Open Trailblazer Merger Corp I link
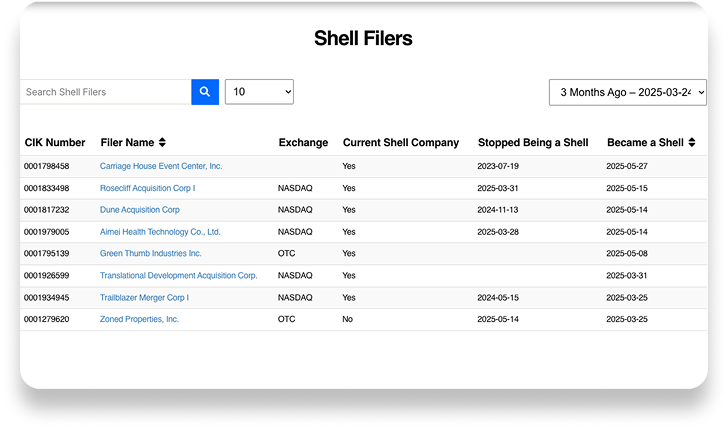The width and height of the screenshot is (728, 429). tap(144, 297)
